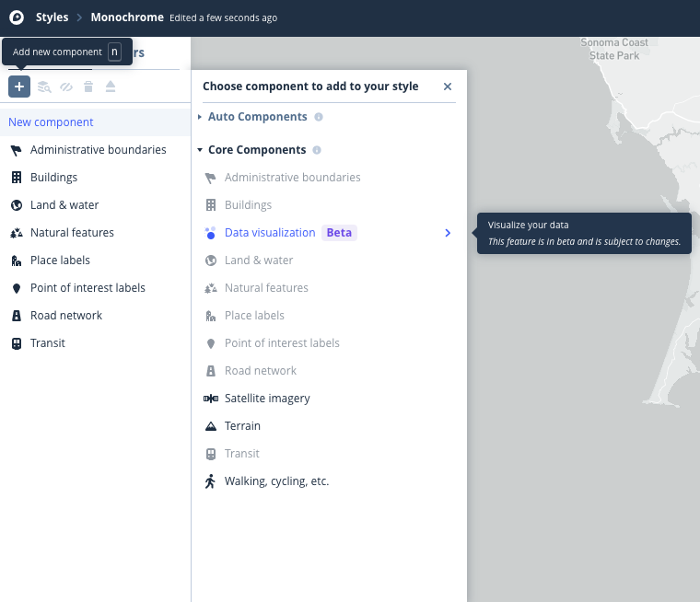Click the plus Add new component button
Image resolution: width=700 pixels, height=602 pixels.
[x=19, y=87]
